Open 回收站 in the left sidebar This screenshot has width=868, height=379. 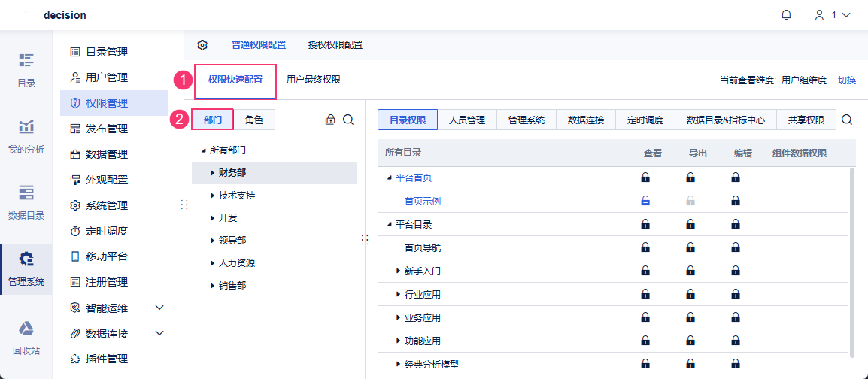click(x=26, y=337)
